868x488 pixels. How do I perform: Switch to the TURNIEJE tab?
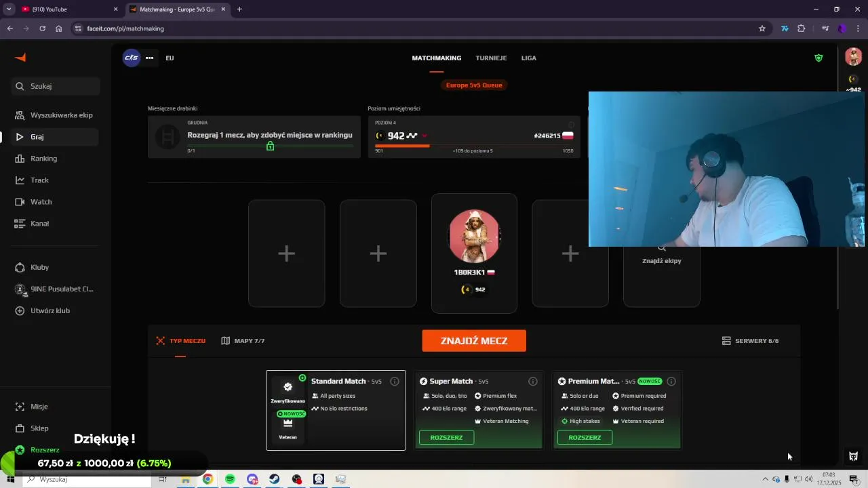coord(491,58)
